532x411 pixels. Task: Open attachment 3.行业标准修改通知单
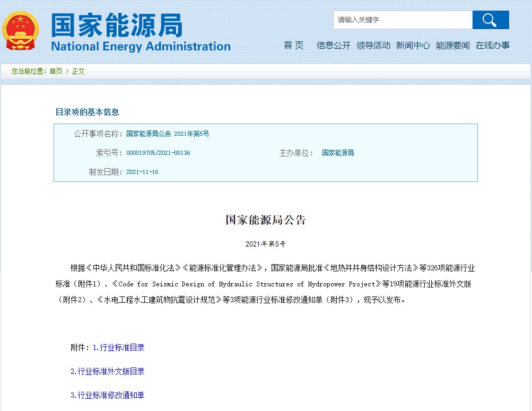[x=108, y=396]
